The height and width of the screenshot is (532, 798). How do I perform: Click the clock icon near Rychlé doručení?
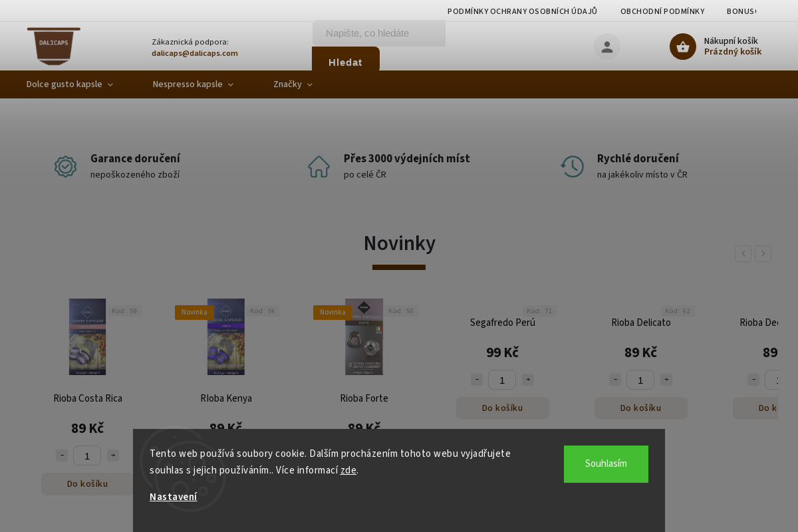(572, 166)
